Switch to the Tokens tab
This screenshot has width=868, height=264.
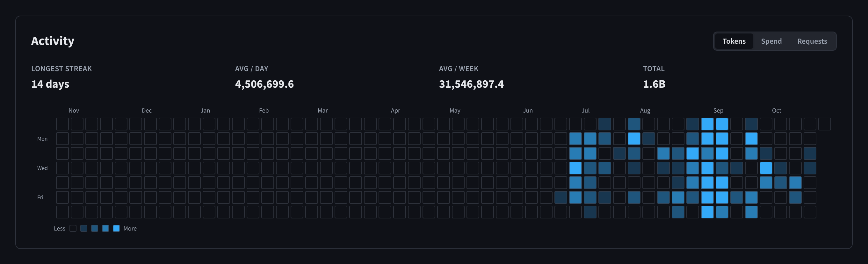734,41
